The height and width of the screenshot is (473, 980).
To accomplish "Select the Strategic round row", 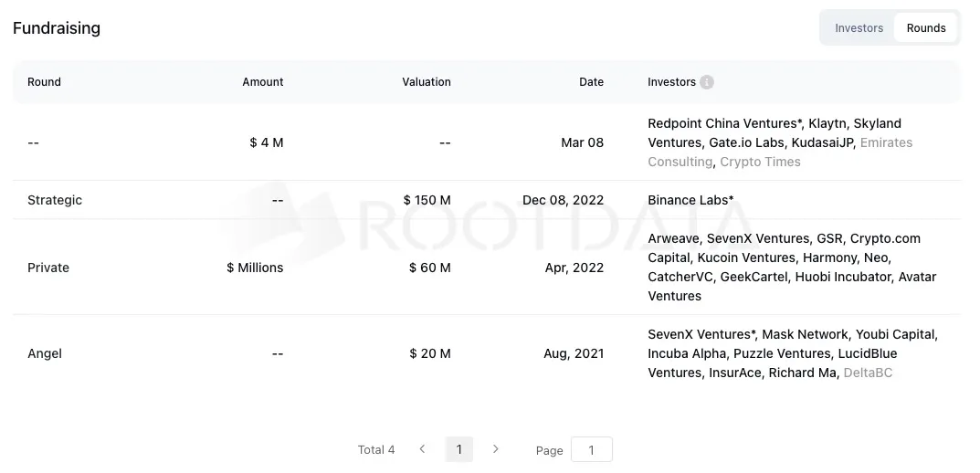I will 55,200.
